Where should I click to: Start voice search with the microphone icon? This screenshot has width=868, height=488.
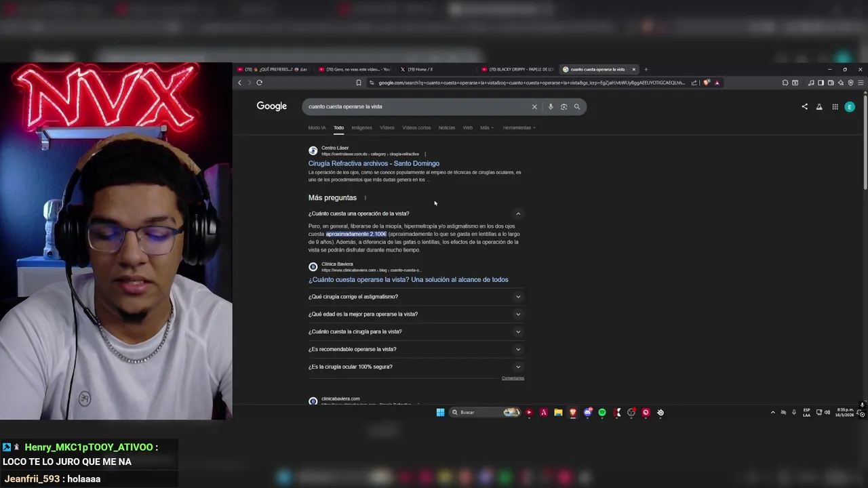pos(551,106)
